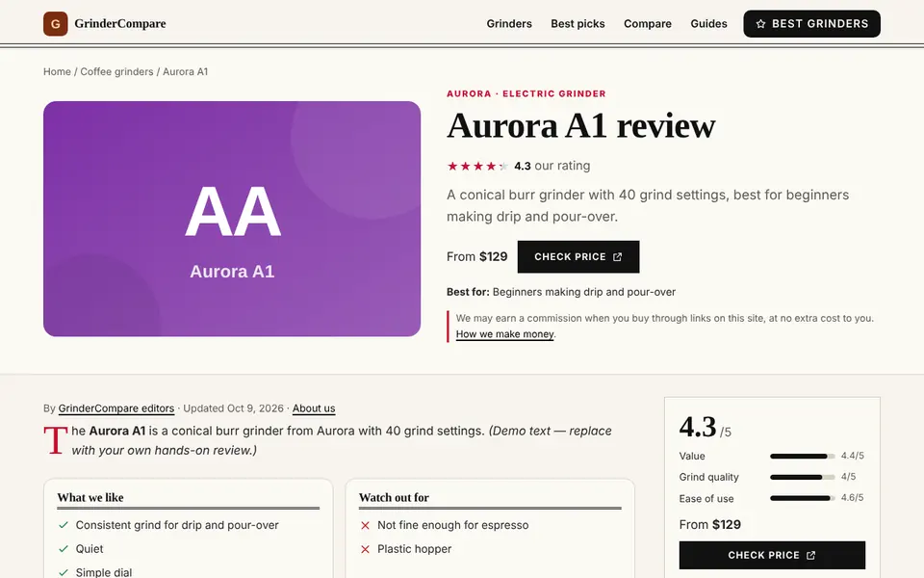Click the Simple dial list item
This screenshot has width=924, height=578.
[104, 572]
